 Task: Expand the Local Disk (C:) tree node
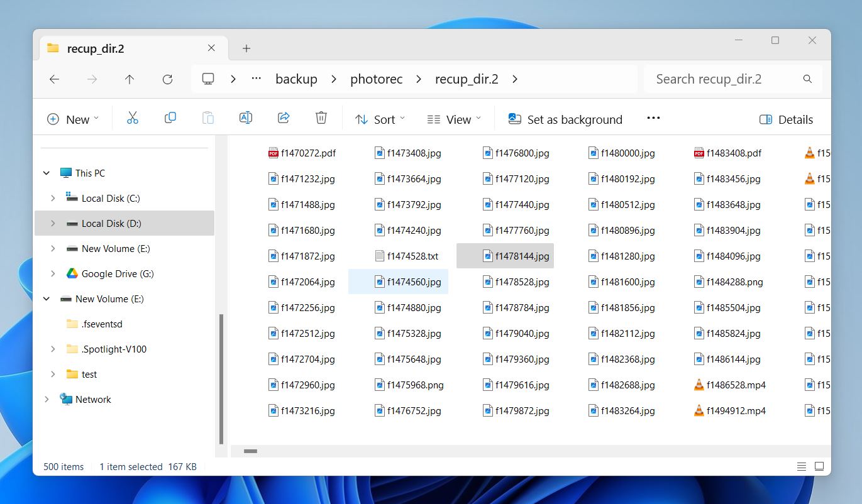pyautogui.click(x=53, y=198)
